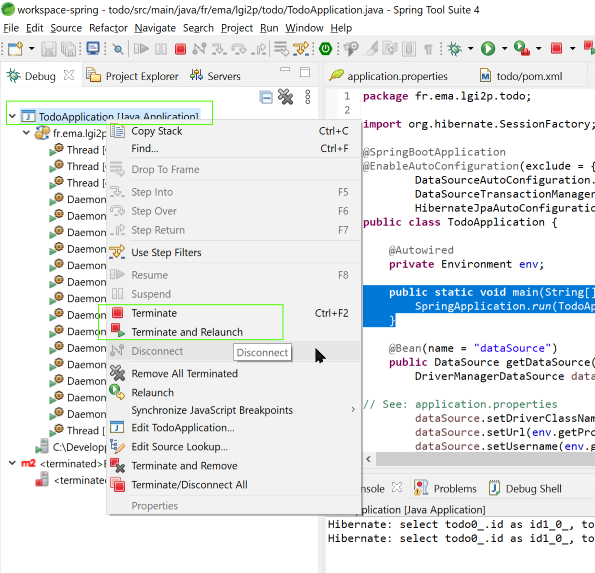This screenshot has width=595, height=573.
Task: Click the editor horizontal scrollbar left arrow
Action: pos(368,459)
